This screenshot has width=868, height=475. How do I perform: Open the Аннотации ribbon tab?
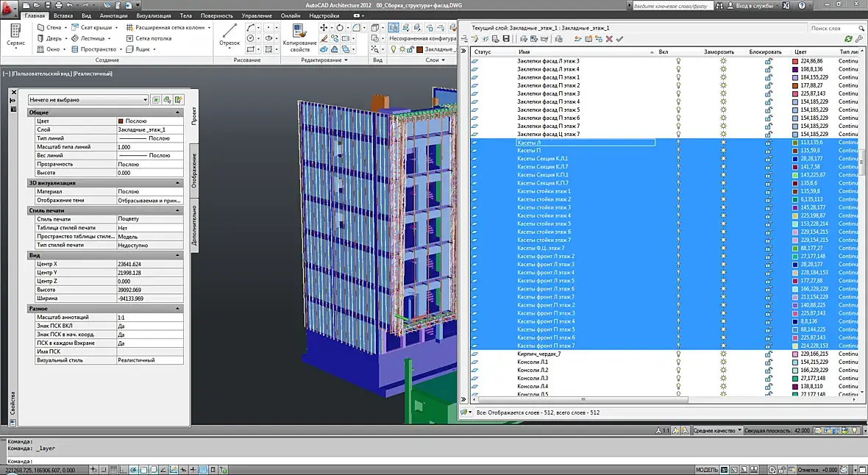[x=113, y=15]
